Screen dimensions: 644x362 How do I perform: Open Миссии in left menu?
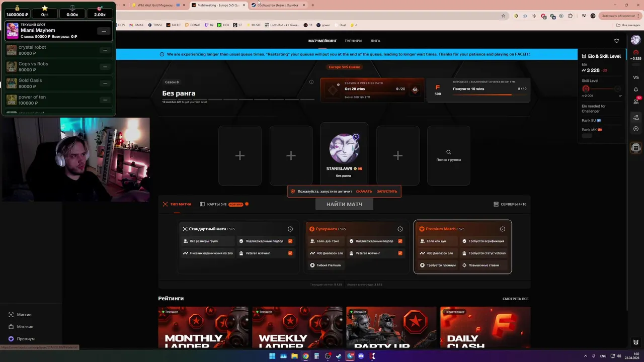24,315
